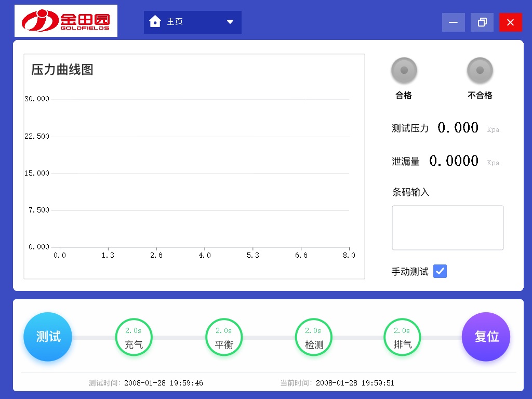This screenshot has height=399, width=532.
Task: Restore the application window size
Action: [x=482, y=22]
